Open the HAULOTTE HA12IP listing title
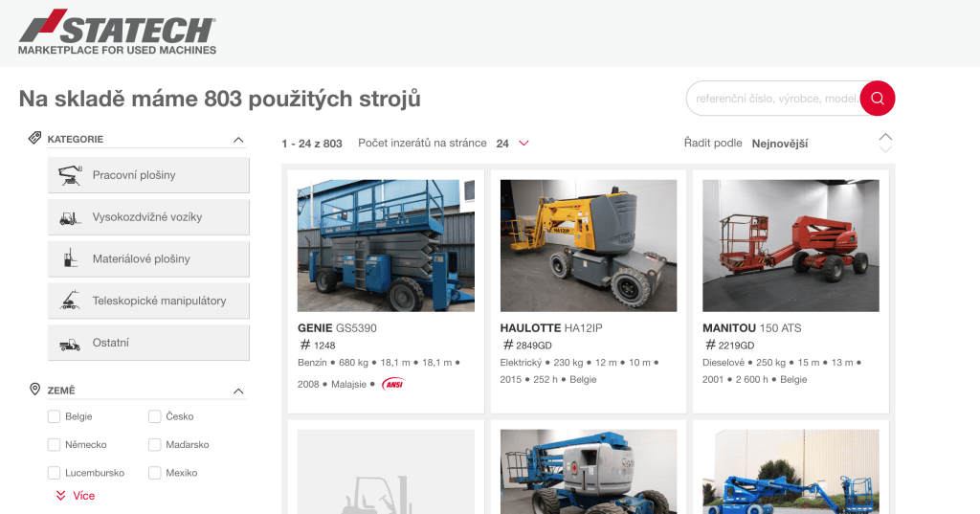Viewport: 980px width, 514px height. [x=550, y=328]
